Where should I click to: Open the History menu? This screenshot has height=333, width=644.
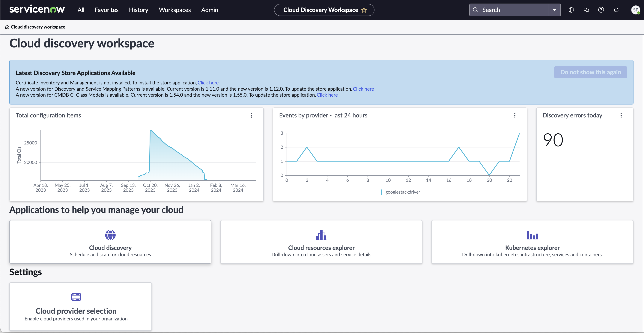(x=139, y=10)
